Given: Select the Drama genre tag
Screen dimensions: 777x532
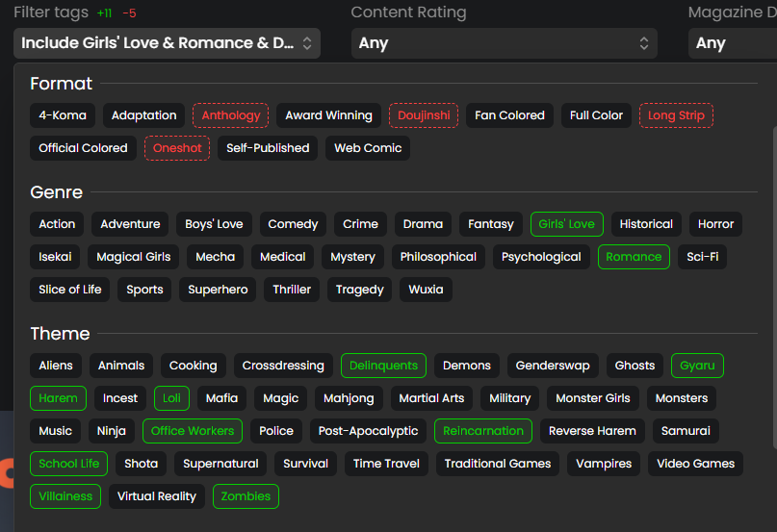Looking at the screenshot, I should (x=423, y=224).
